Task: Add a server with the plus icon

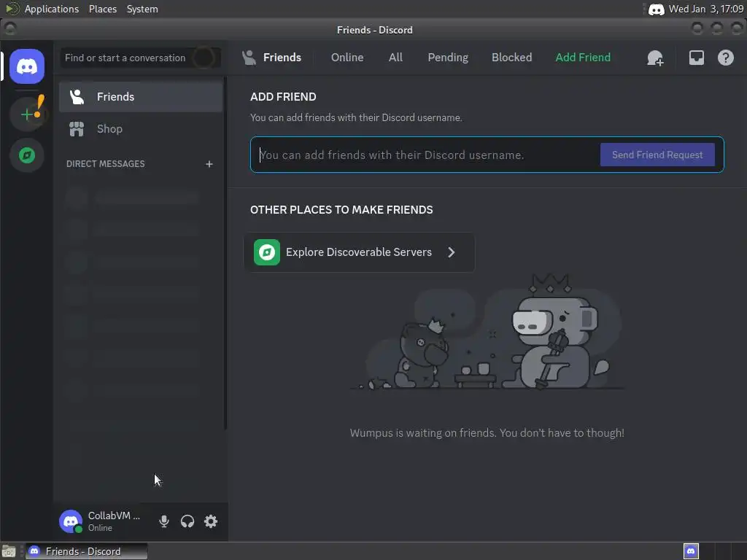Action: pyautogui.click(x=27, y=114)
